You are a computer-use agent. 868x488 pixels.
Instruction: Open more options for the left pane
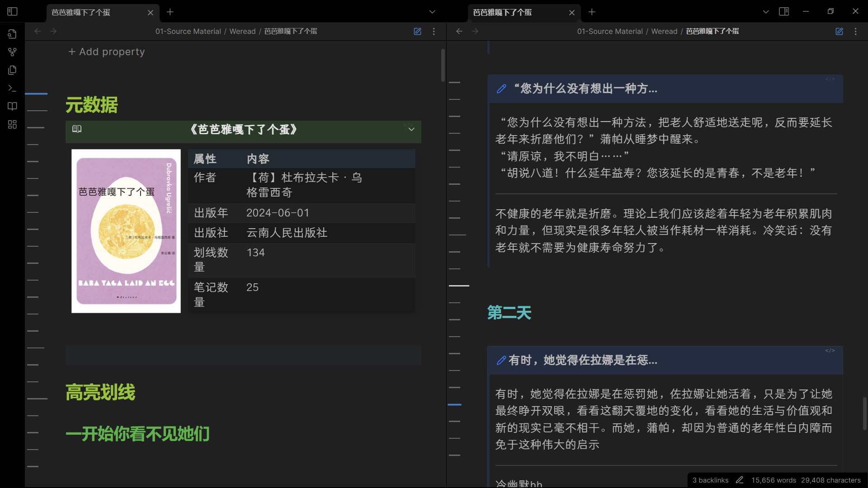tap(434, 31)
